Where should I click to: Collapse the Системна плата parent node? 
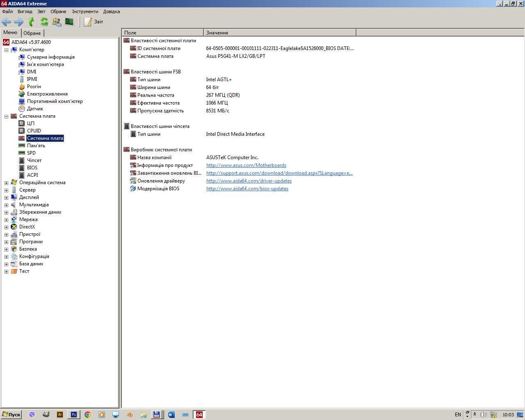click(6, 116)
